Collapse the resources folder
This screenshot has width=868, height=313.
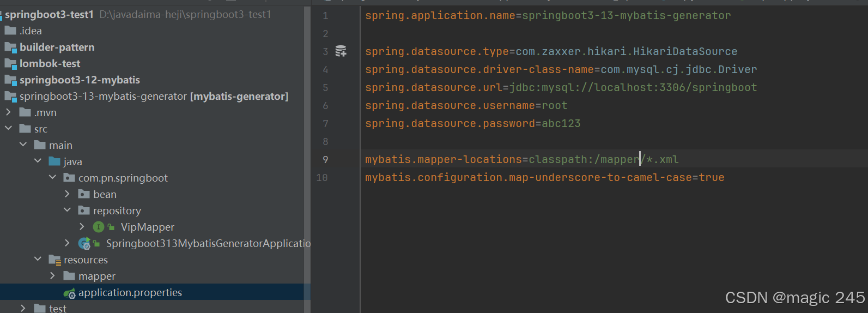(38, 260)
